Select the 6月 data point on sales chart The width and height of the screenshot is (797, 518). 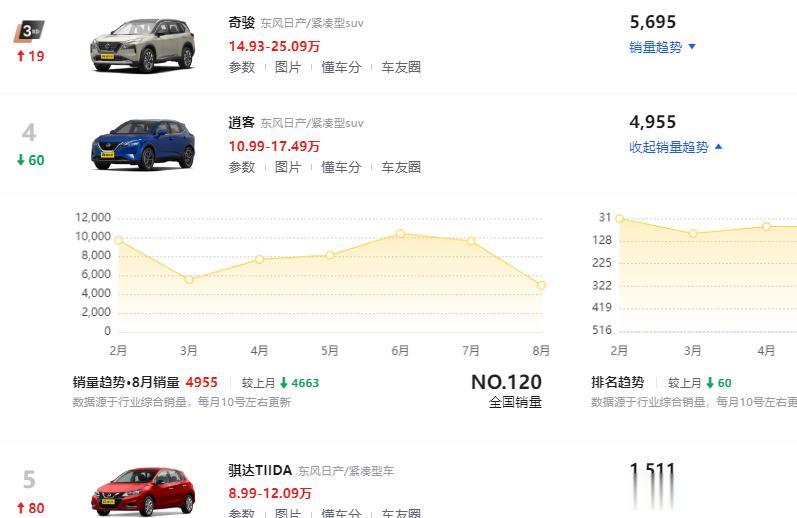click(401, 234)
